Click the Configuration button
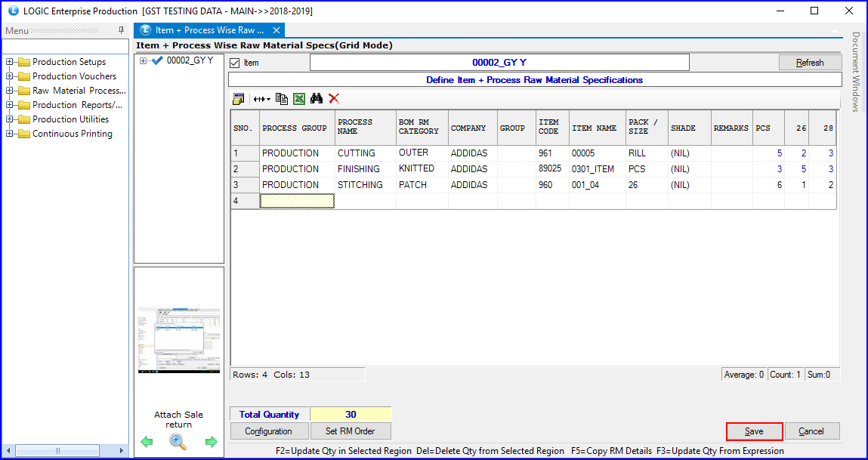The width and height of the screenshot is (868, 460). [268, 431]
